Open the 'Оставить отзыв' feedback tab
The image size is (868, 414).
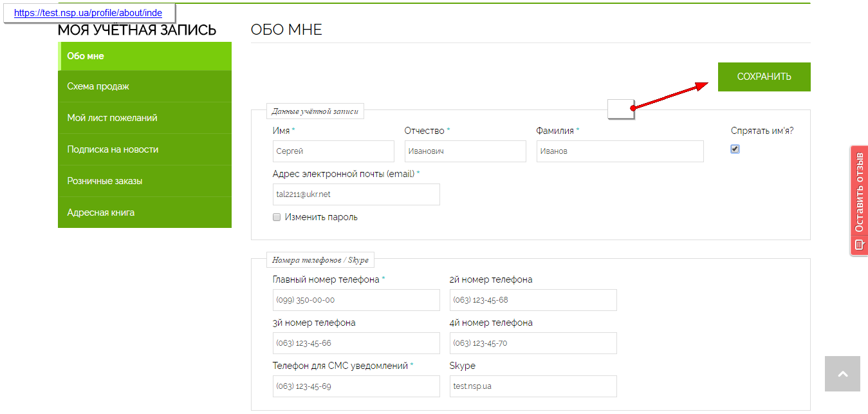(859, 200)
